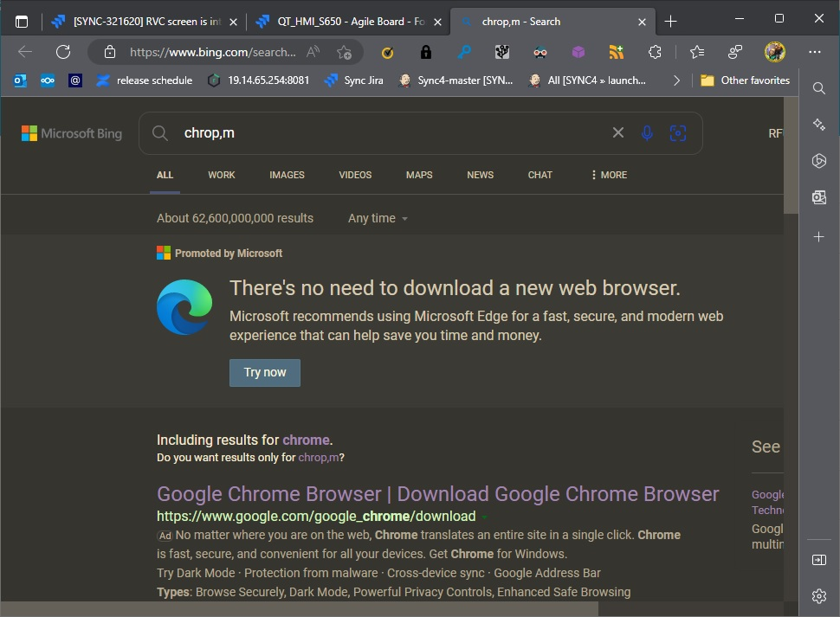Open Read aloud icon in address bar
This screenshot has height=617, width=840.
pyautogui.click(x=313, y=52)
